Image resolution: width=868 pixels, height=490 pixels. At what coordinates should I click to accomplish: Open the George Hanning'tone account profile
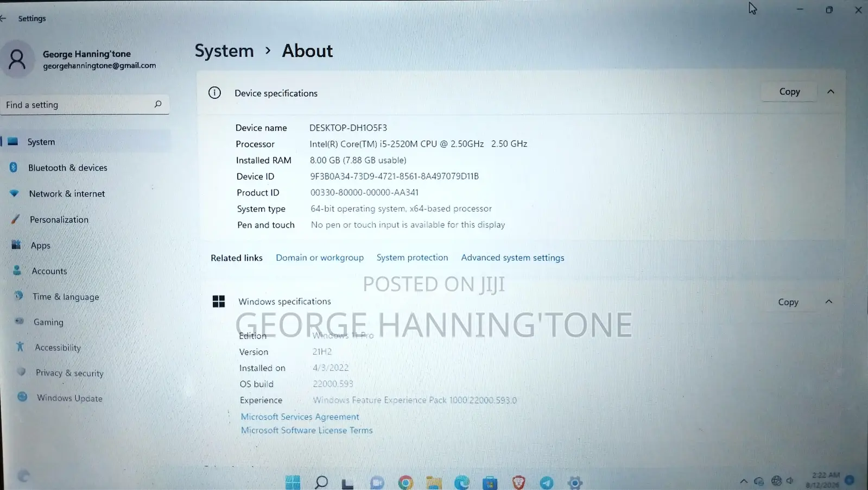79,59
